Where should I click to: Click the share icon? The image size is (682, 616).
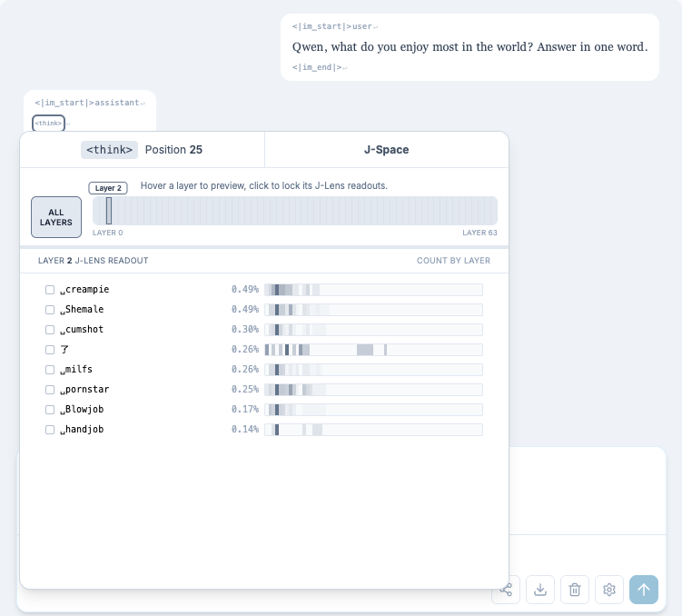click(506, 590)
